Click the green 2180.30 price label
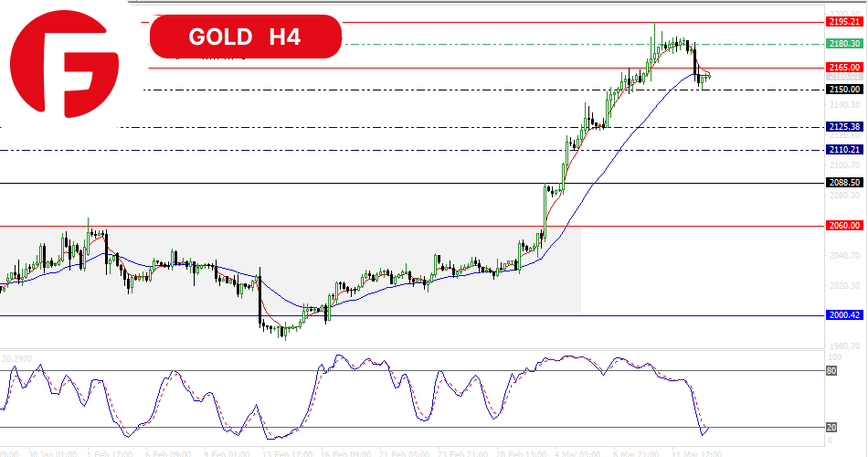The height and width of the screenshot is (457, 868). (x=844, y=43)
